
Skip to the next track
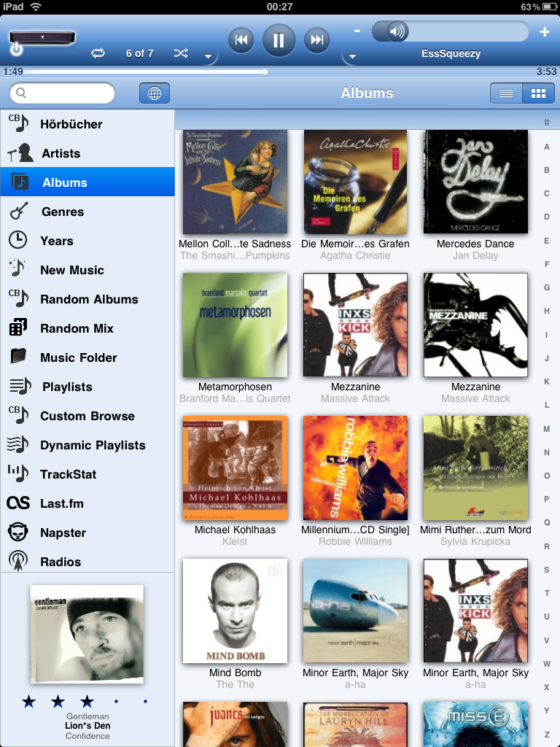click(x=316, y=39)
